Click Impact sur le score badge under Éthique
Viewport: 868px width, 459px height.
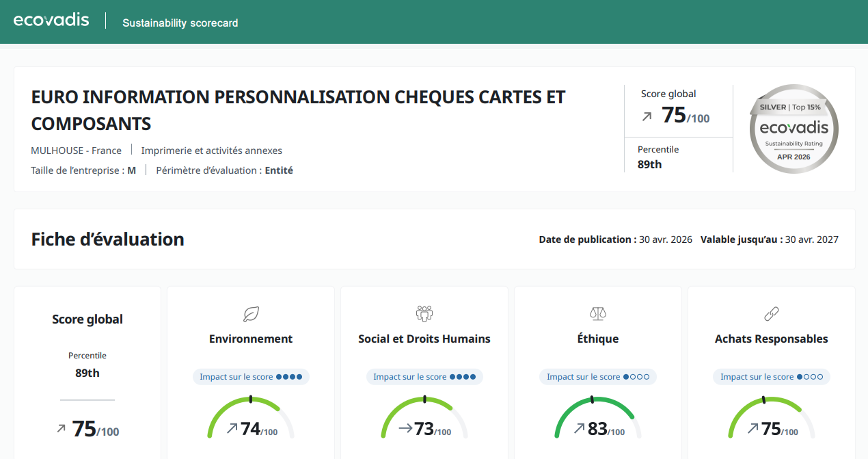(x=598, y=377)
